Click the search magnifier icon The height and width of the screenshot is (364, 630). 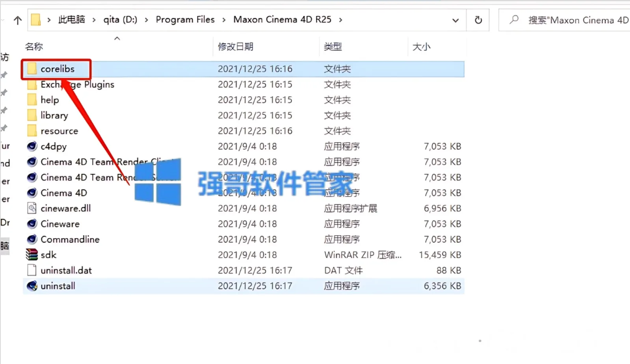pyautogui.click(x=514, y=20)
